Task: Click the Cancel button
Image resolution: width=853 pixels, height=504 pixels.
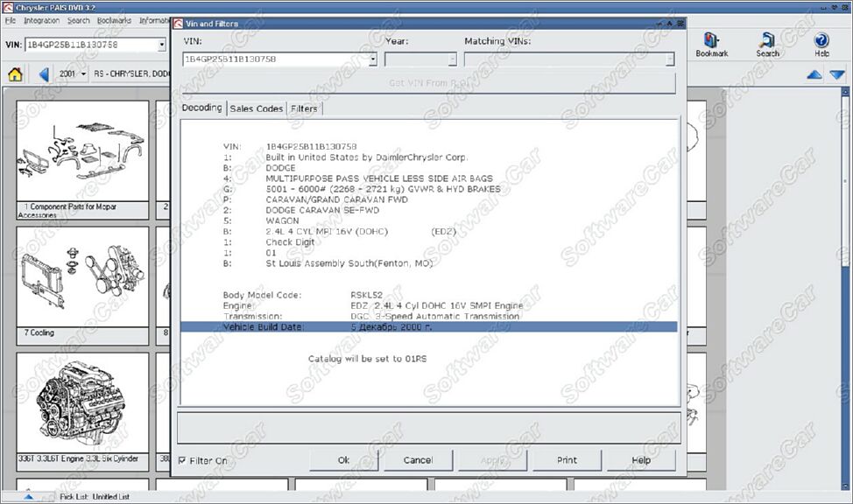Action: 418,460
